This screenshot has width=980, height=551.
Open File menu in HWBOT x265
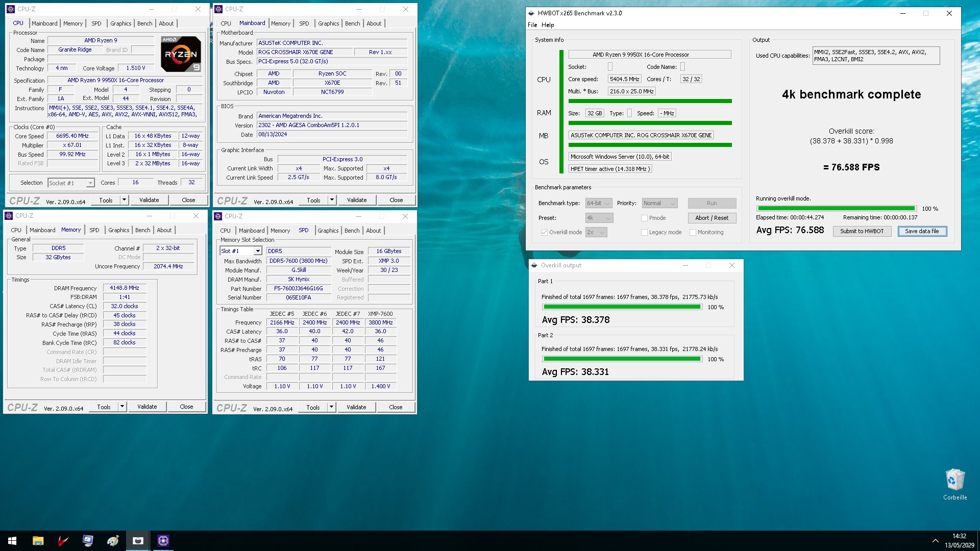pyautogui.click(x=532, y=25)
